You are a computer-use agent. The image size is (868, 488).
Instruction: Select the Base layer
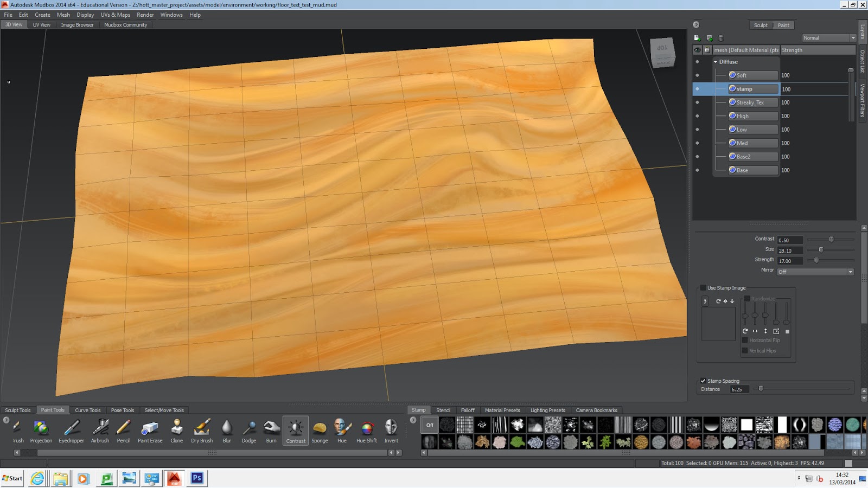[x=753, y=170]
